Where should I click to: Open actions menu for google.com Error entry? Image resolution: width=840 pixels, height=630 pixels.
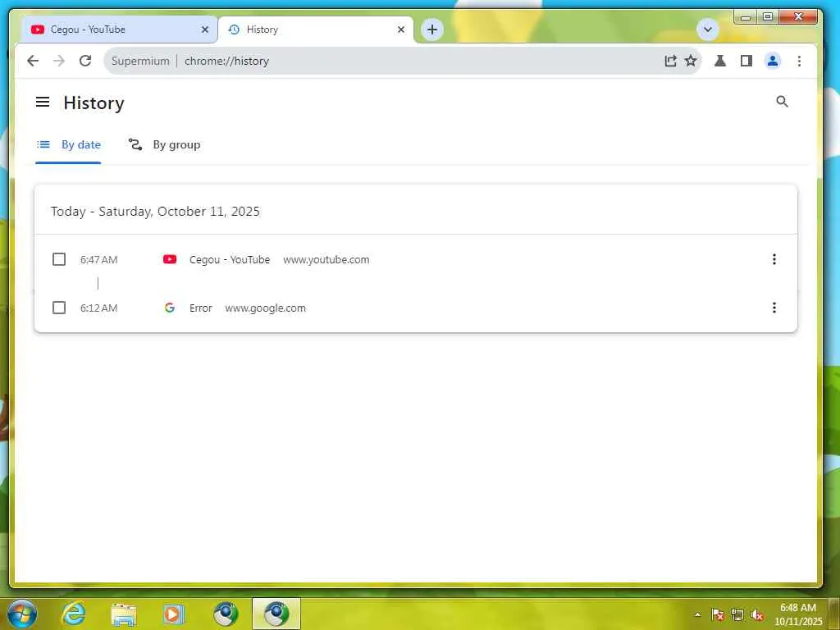[x=774, y=308]
